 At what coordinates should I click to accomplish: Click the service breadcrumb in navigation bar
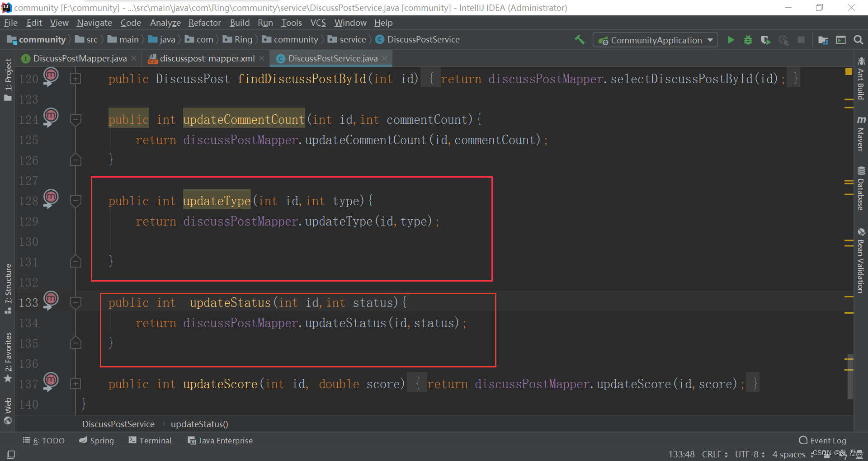pyautogui.click(x=347, y=40)
